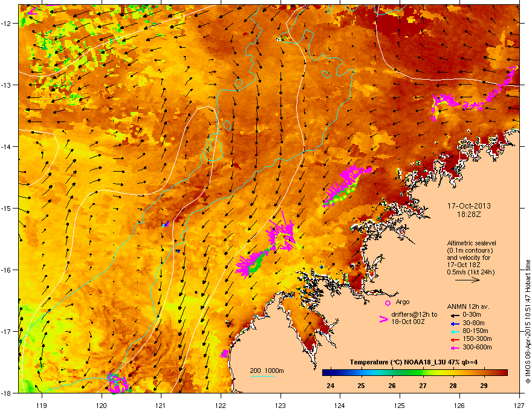This screenshot has width=532, height=411.
Task: Click the '0-30m' depth label
Action: click(x=472, y=315)
